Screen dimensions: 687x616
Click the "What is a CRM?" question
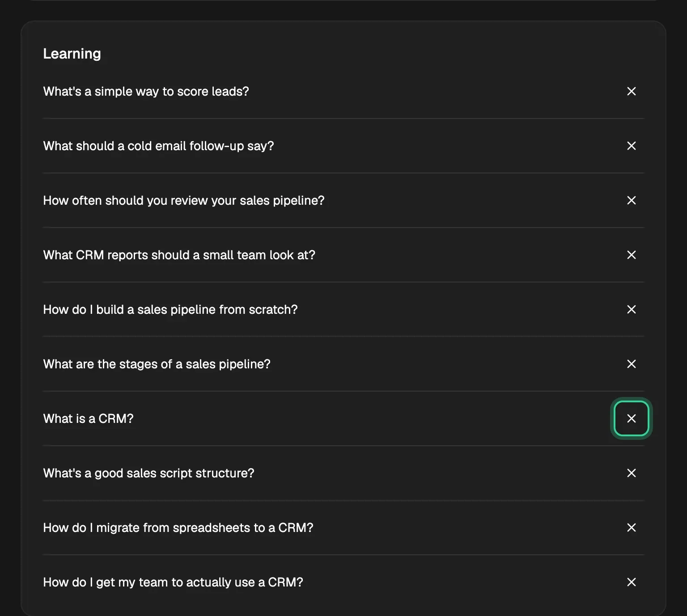pyautogui.click(x=88, y=418)
